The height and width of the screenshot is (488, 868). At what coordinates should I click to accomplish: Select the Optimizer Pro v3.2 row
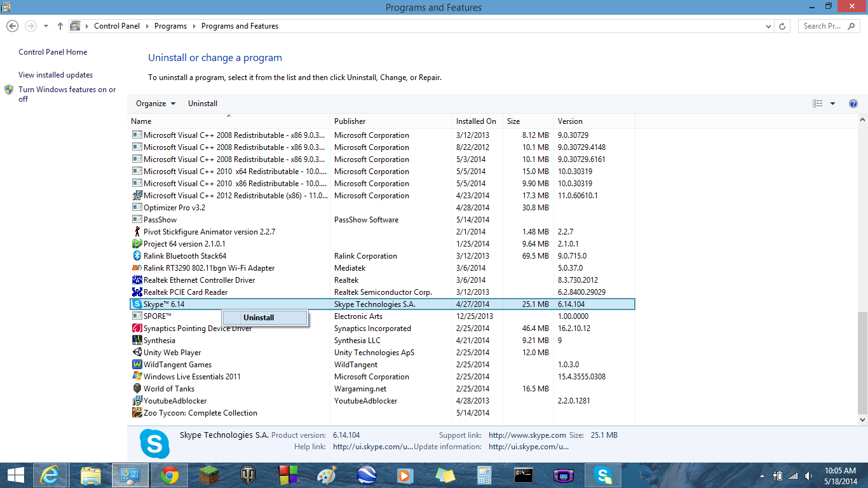click(x=381, y=208)
